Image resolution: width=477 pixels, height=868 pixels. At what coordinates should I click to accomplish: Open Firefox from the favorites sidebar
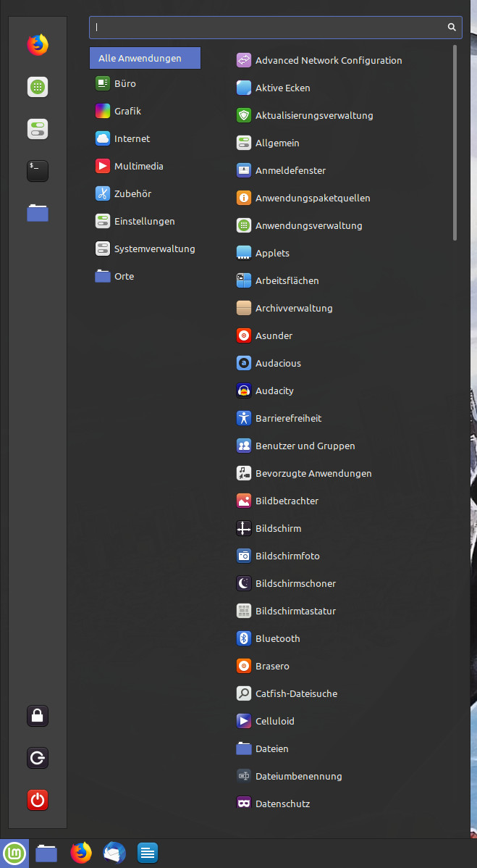click(38, 45)
